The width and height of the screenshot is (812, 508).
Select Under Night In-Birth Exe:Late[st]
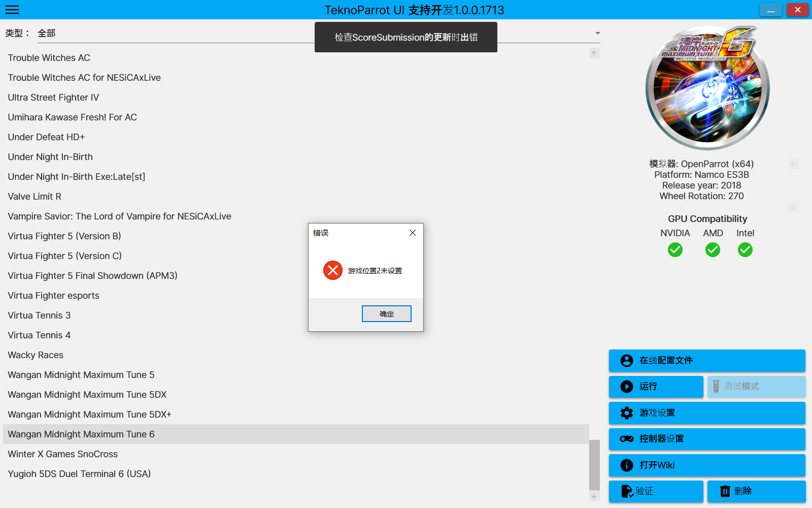[x=296, y=177]
